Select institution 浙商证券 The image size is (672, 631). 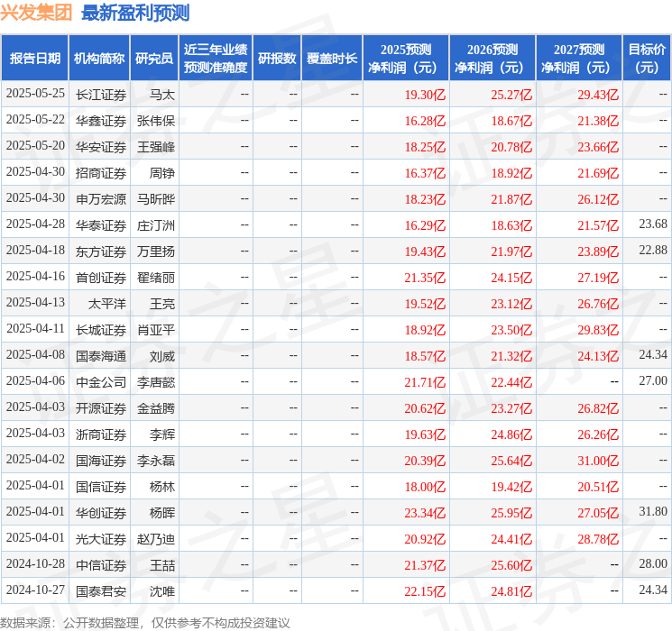tap(101, 434)
